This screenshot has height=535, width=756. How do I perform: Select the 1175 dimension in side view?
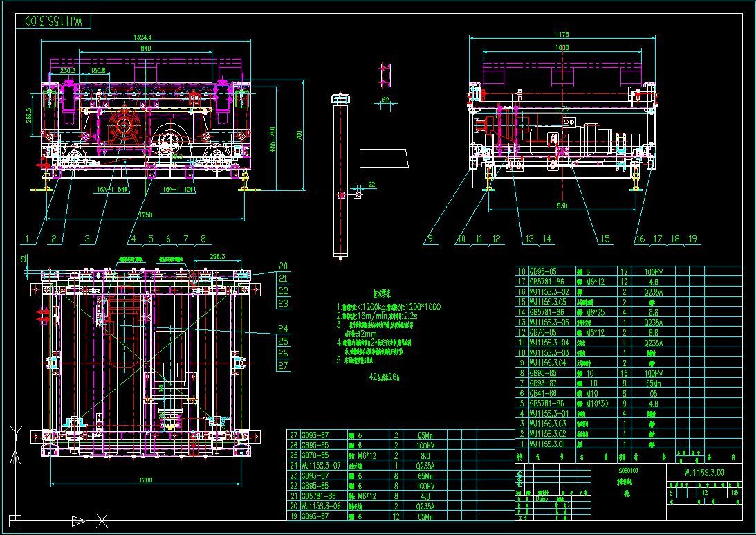pyautogui.click(x=561, y=34)
